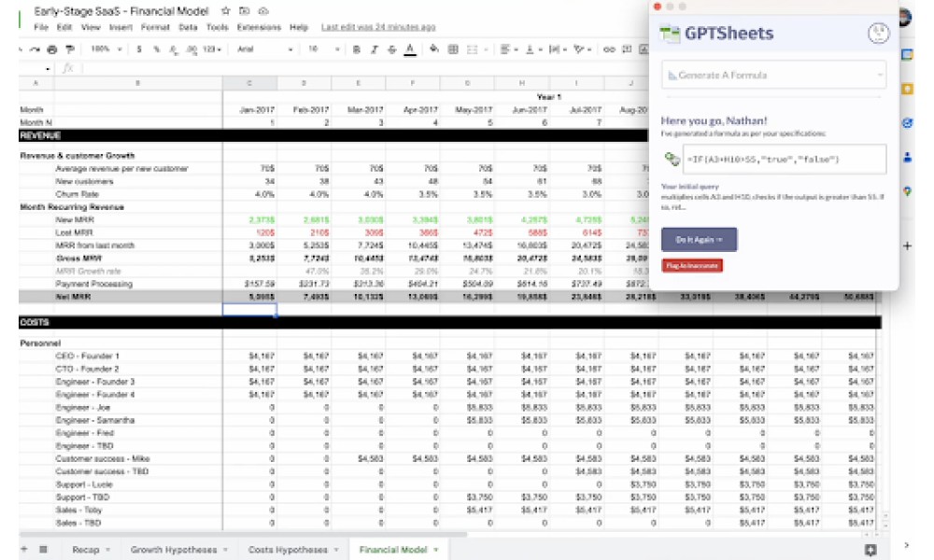Click the generated formula text field
This screenshot has height=560, width=934.
(x=784, y=159)
